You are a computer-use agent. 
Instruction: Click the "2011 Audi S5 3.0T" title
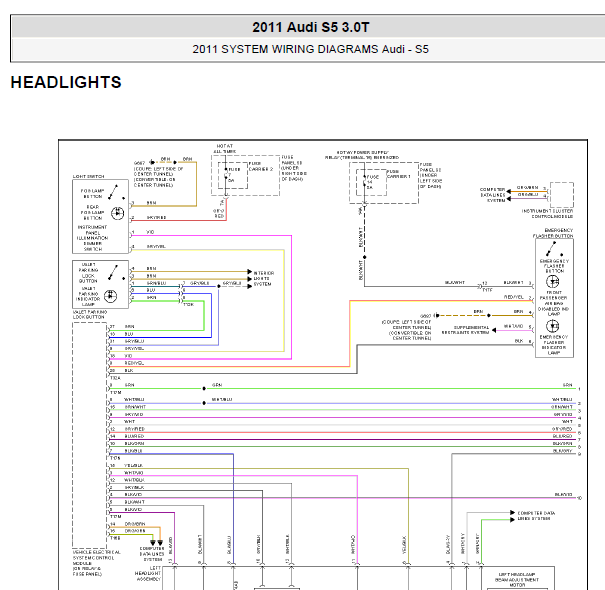coord(311,27)
